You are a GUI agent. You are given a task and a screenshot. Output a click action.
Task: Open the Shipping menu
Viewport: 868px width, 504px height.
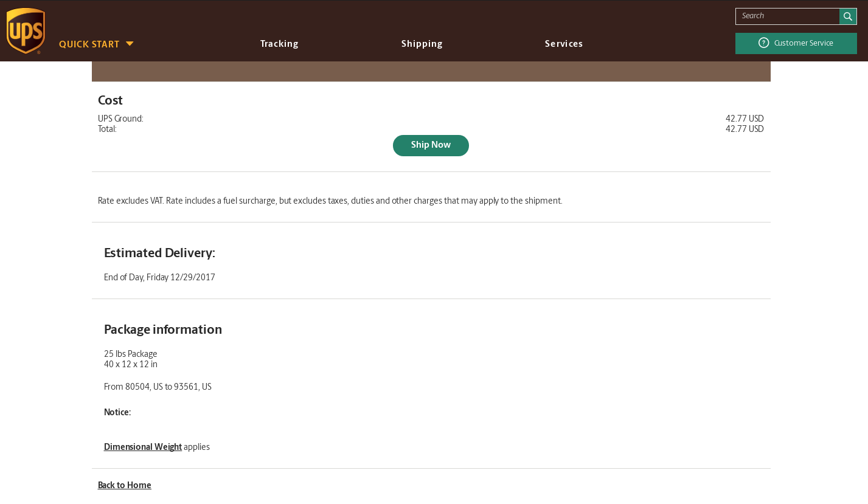click(422, 44)
